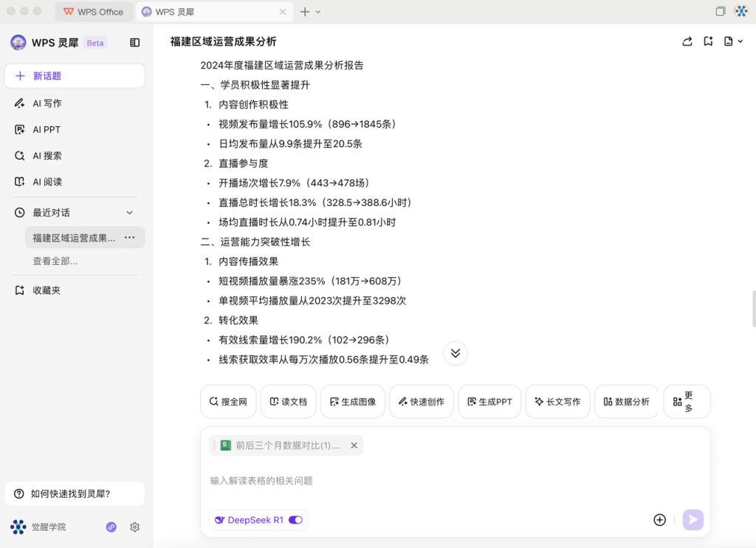The height and width of the screenshot is (548, 756).
Task: Click the 短视频播放量暴涨235% line
Action: [311, 281]
